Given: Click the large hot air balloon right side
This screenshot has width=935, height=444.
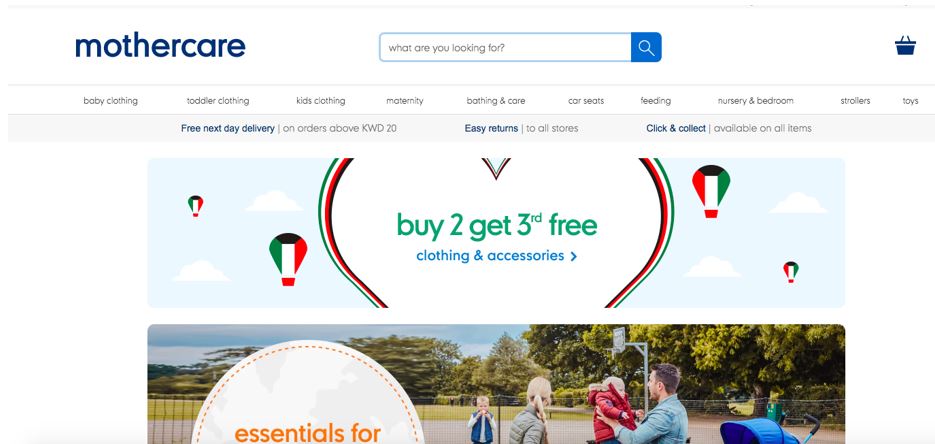Looking at the screenshot, I should tap(711, 191).
